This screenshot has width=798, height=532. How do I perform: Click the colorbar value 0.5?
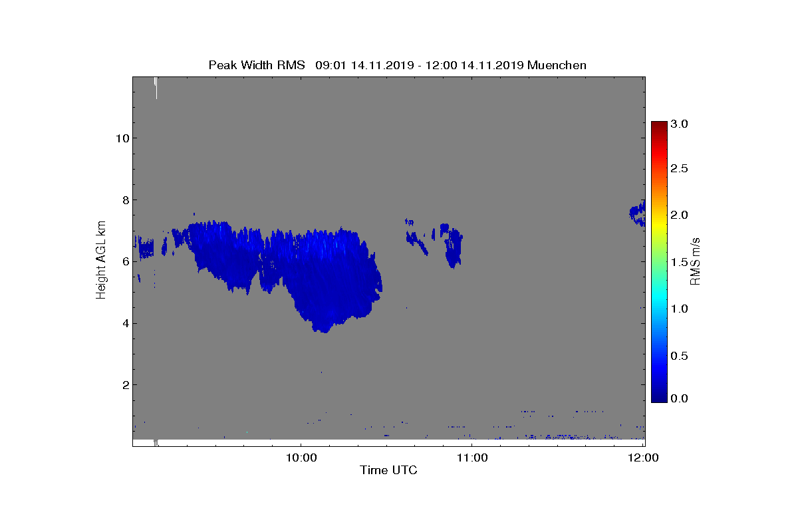(679, 356)
